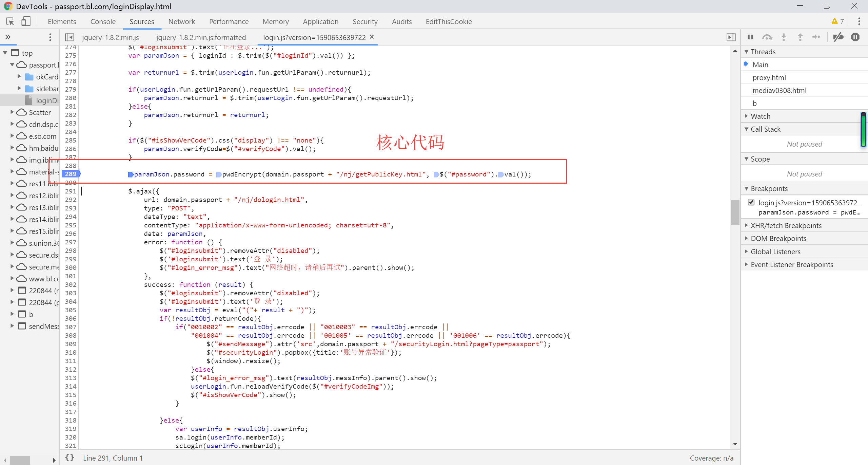The width and height of the screenshot is (868, 465).
Task: Switch to the Network tab
Action: (x=181, y=21)
